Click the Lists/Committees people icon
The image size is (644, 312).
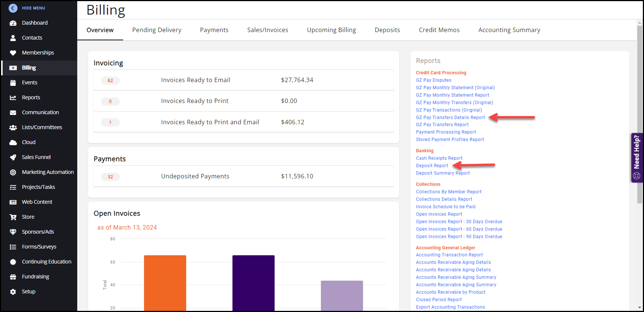click(13, 127)
